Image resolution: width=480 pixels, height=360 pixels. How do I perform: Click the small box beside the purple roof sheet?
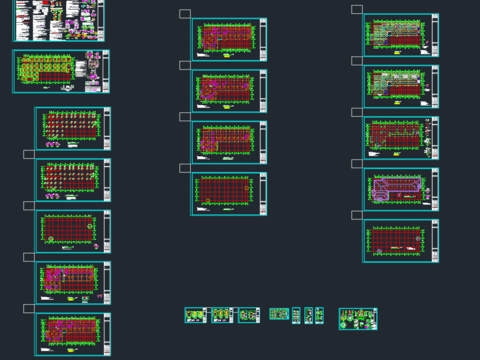[x=357, y=164]
